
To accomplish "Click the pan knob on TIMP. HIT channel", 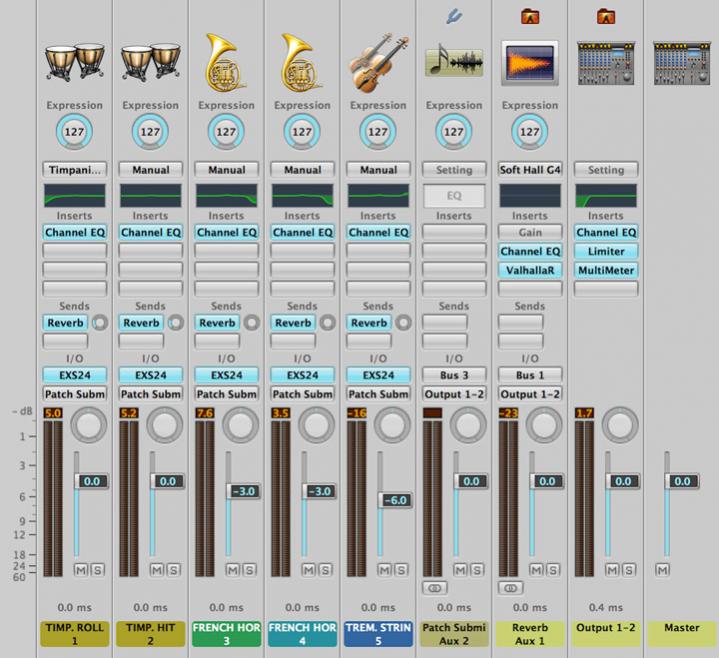I will (x=165, y=425).
